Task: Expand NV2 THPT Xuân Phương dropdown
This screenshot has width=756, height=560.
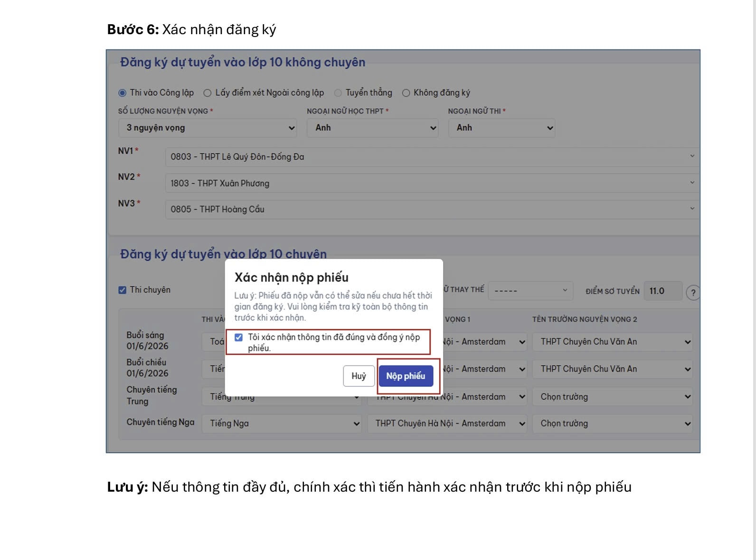Action: [431, 183]
